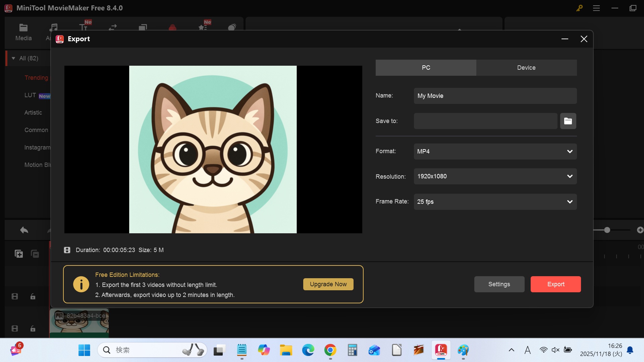Toggle lock on the lower timeline track
This screenshot has height=362, width=644.
click(x=33, y=328)
